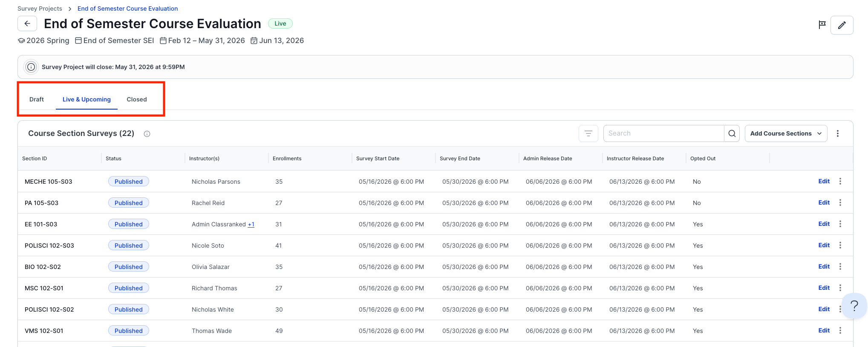Click the back arrow button
868x347 pixels.
point(27,23)
